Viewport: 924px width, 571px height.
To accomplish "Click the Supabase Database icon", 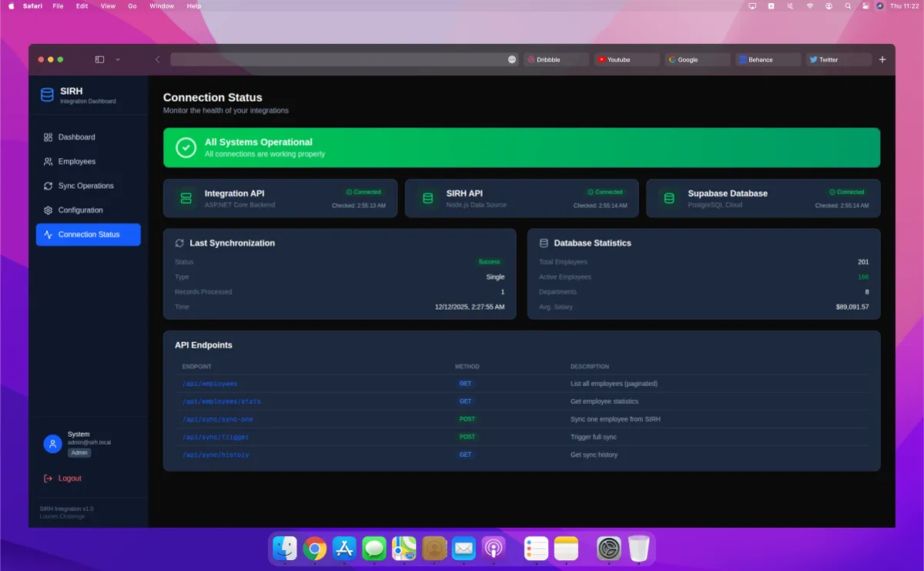I will coord(669,198).
